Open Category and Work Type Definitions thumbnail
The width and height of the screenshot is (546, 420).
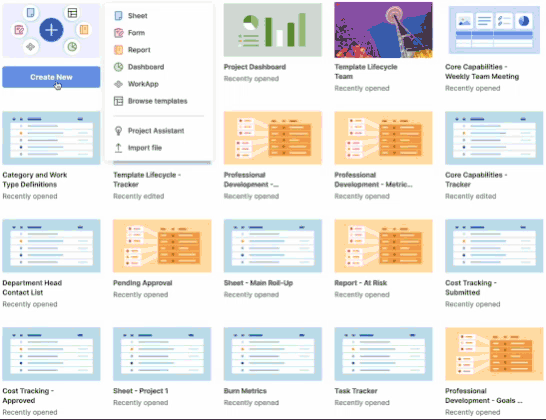(x=51, y=138)
